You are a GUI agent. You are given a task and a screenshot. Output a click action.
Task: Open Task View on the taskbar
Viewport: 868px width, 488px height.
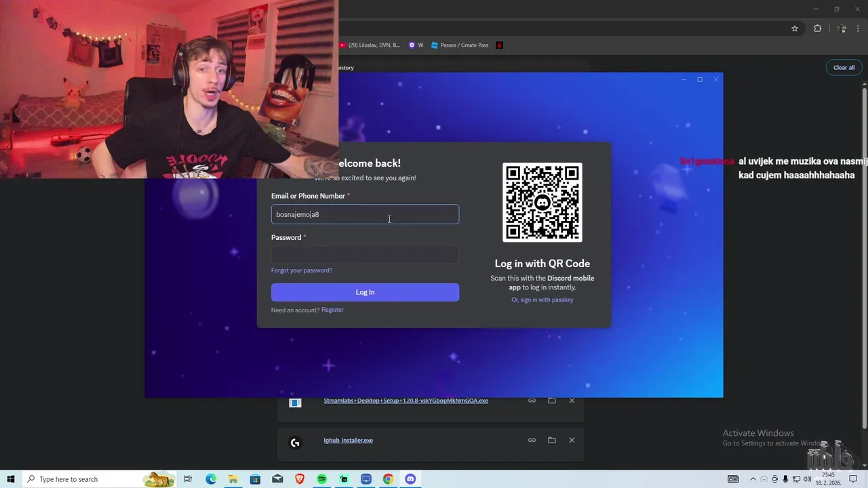click(188, 479)
